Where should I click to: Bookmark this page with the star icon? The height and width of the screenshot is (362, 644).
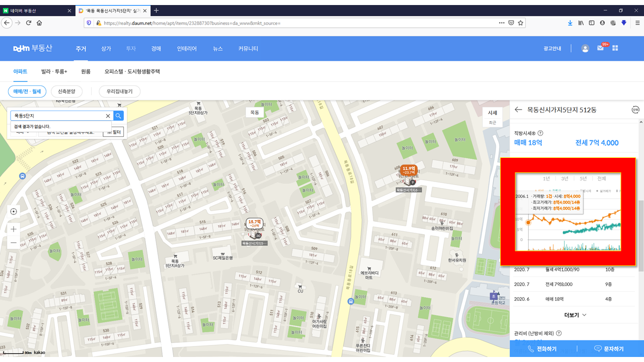[x=521, y=23]
